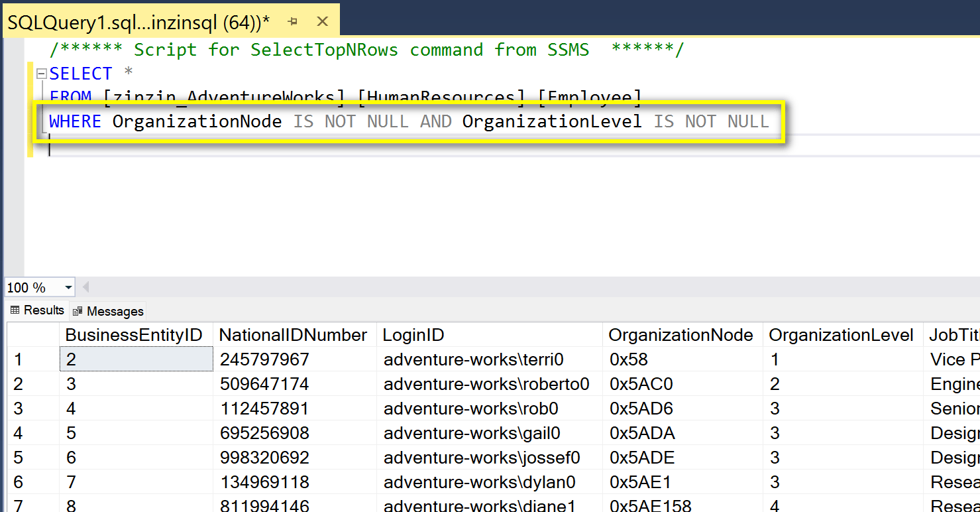This screenshot has height=512, width=980.
Task: Select cell 0x5AD6
Action: [x=682, y=409]
